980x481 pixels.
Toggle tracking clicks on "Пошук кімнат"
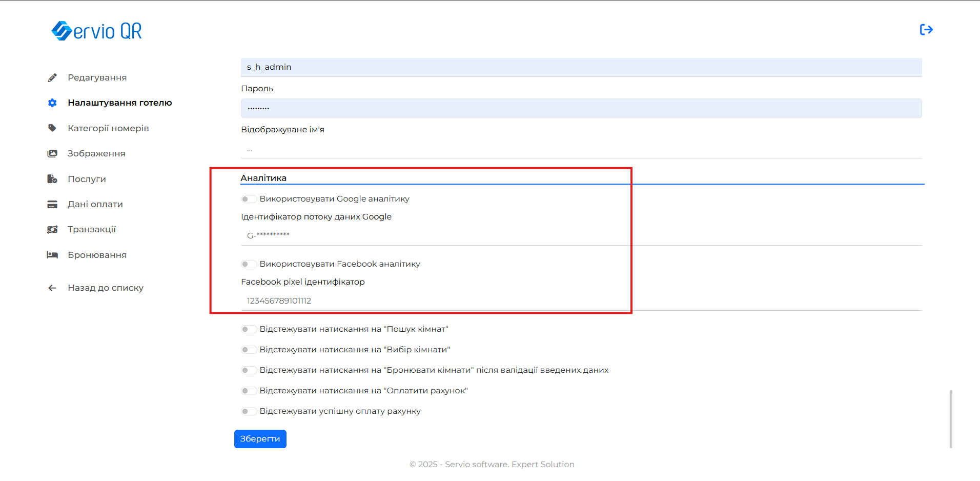tap(249, 329)
